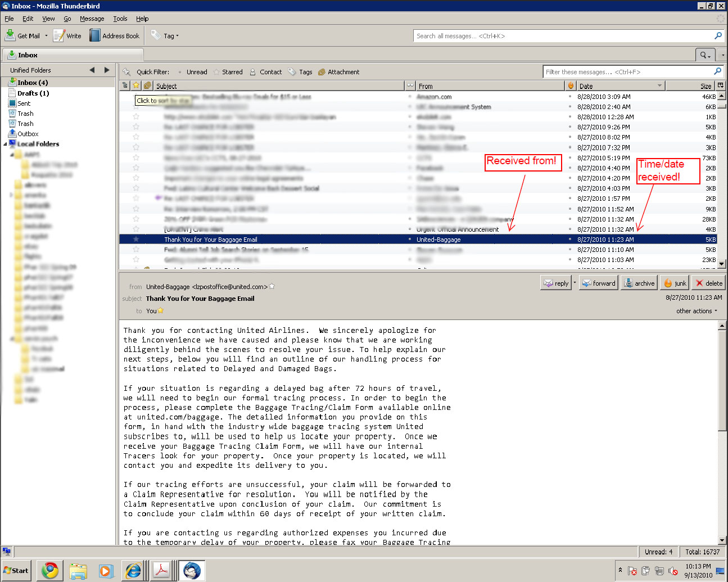Show hidden tray icons in taskbar

[x=620, y=570]
